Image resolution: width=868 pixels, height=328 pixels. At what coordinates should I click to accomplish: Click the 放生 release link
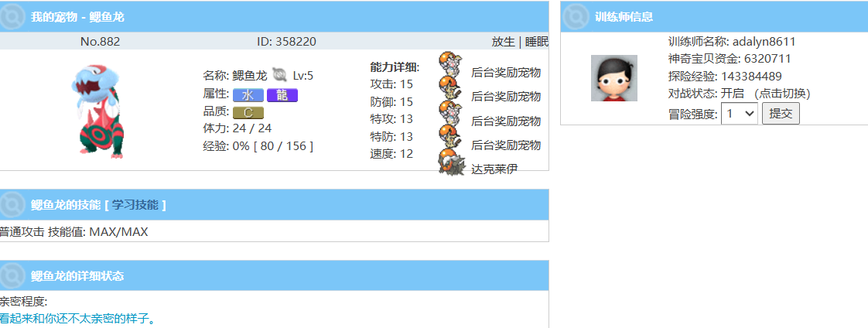tap(503, 42)
